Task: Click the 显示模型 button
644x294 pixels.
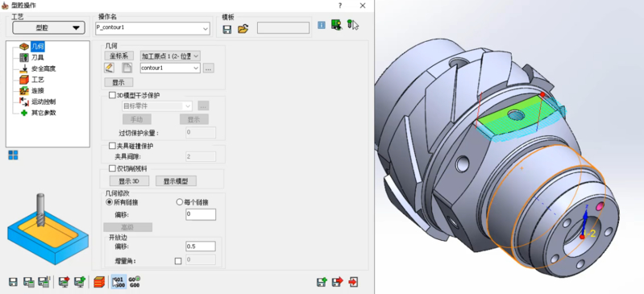Action: [x=176, y=181]
